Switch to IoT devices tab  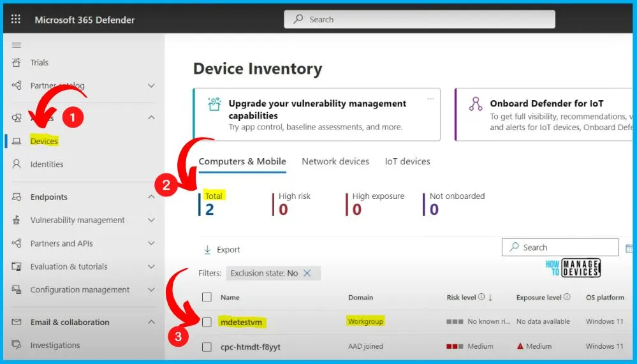[x=407, y=161]
